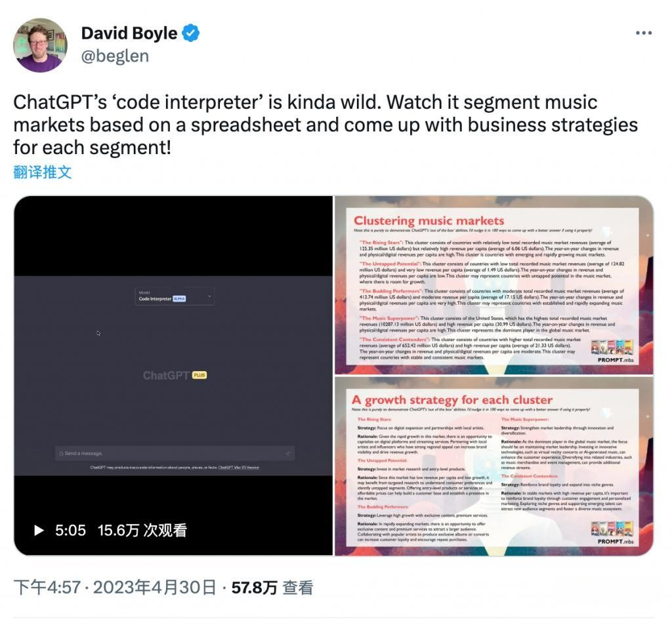672x621 pixels.
Task: Open the @beglen handle link
Action: point(115,56)
